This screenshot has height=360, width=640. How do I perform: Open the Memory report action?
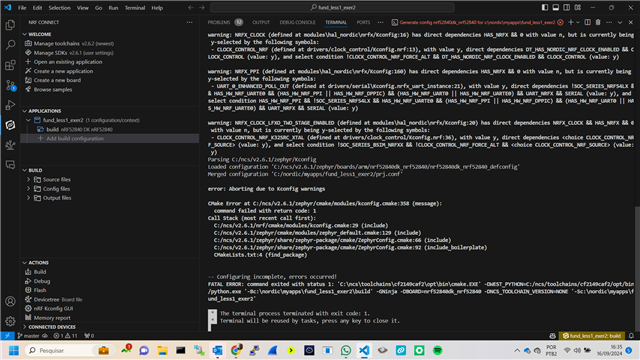52,318
